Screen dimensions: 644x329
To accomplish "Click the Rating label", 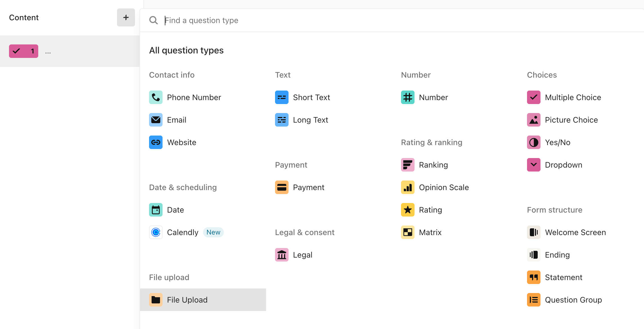I will (431, 210).
